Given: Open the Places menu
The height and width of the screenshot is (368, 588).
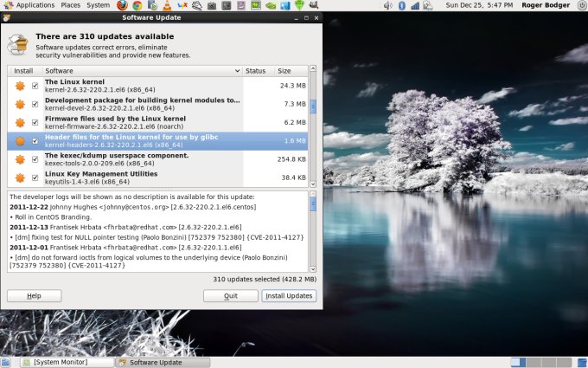Looking at the screenshot, I should click(x=71, y=5).
